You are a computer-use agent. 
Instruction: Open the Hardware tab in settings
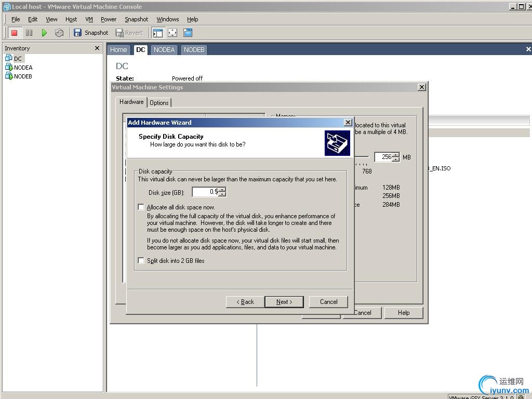[131, 102]
